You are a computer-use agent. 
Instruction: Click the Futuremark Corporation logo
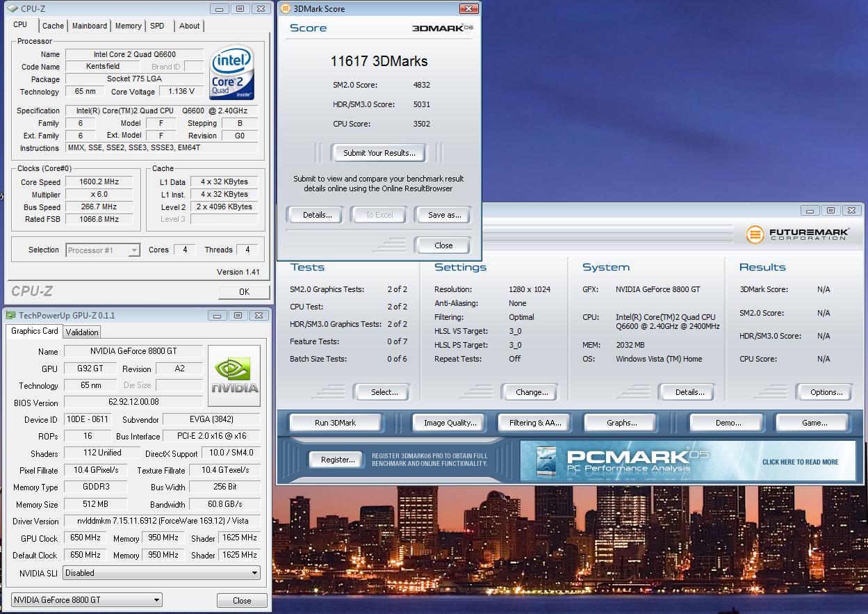pyautogui.click(x=797, y=234)
